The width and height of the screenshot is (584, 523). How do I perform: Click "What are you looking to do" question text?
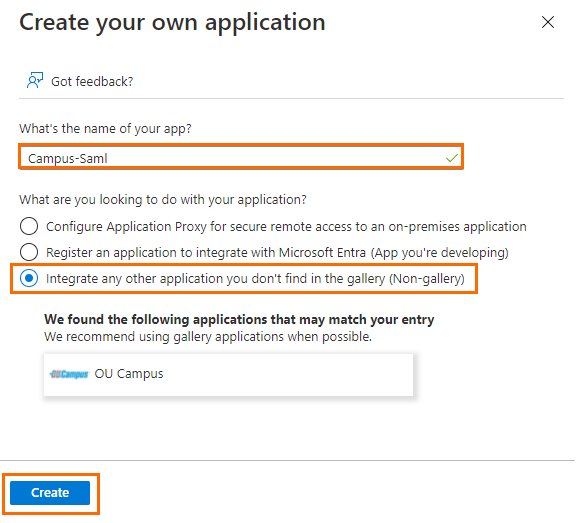[163, 200]
